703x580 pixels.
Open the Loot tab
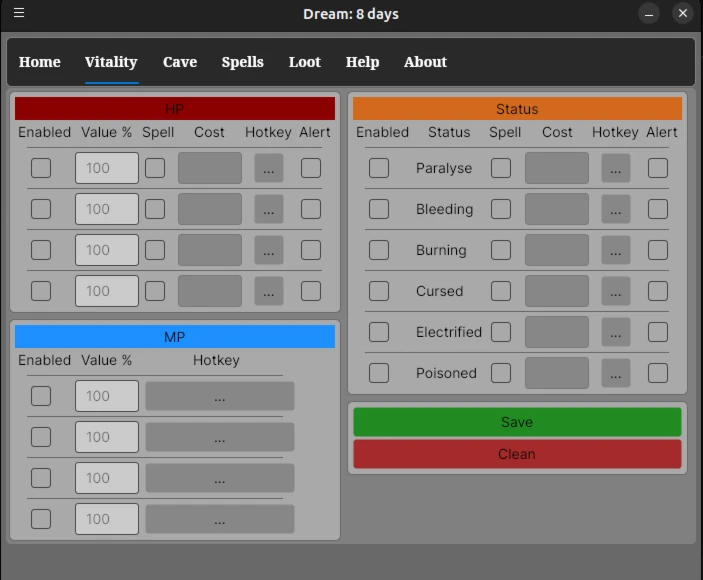click(304, 62)
